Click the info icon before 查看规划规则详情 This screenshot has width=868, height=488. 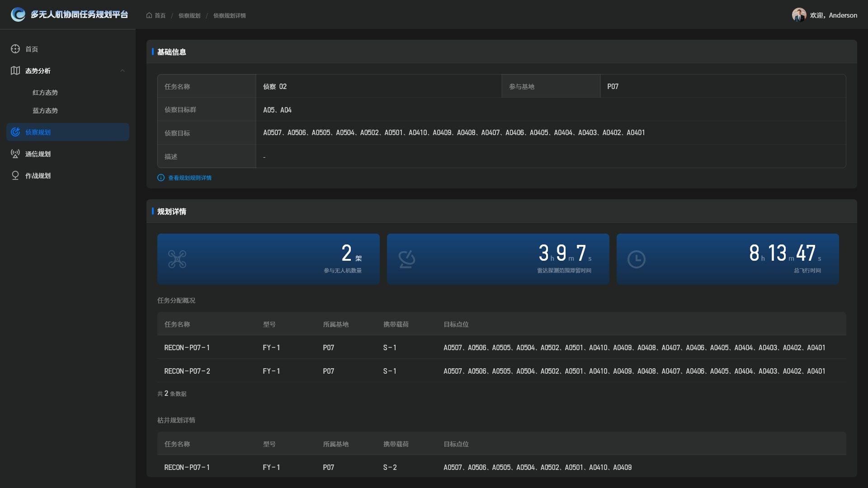point(160,178)
